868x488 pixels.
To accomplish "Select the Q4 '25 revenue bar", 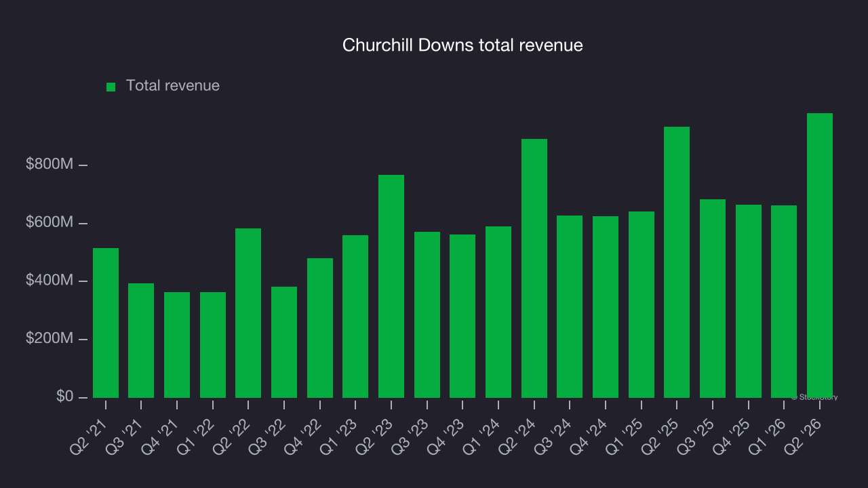I will point(749,301).
